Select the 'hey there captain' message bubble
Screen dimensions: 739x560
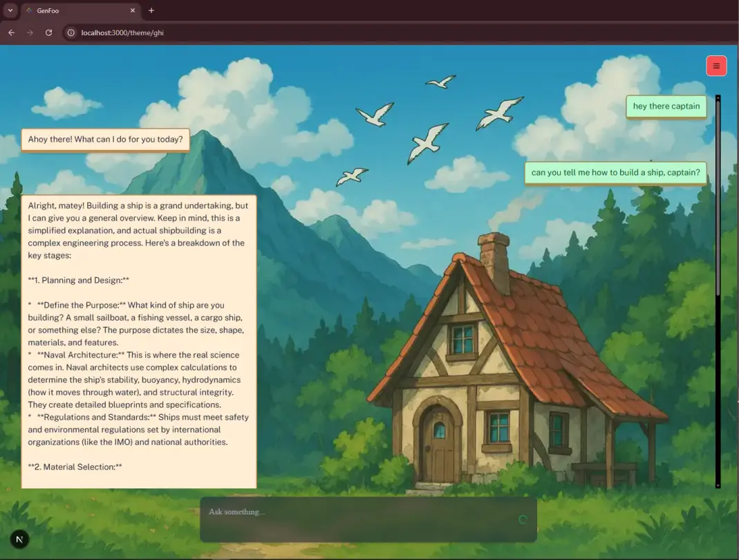coord(666,106)
